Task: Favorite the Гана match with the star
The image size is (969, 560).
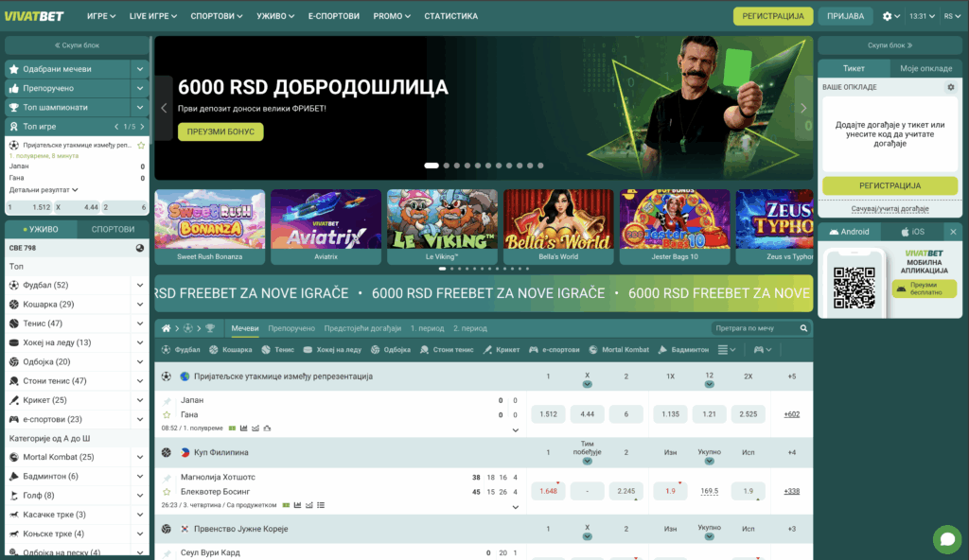Action: (x=167, y=414)
